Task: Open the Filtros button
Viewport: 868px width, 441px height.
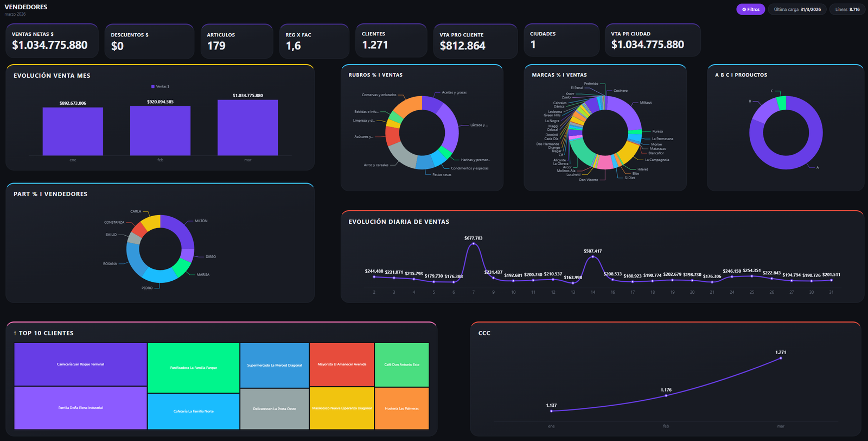Action: point(750,9)
